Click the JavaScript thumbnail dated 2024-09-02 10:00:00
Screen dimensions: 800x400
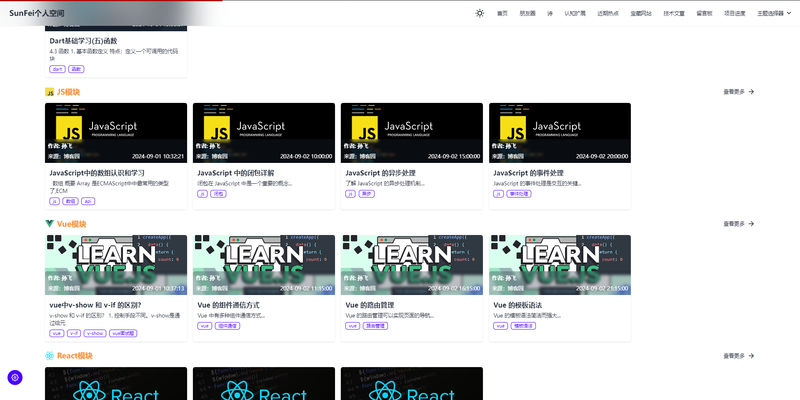(264, 133)
